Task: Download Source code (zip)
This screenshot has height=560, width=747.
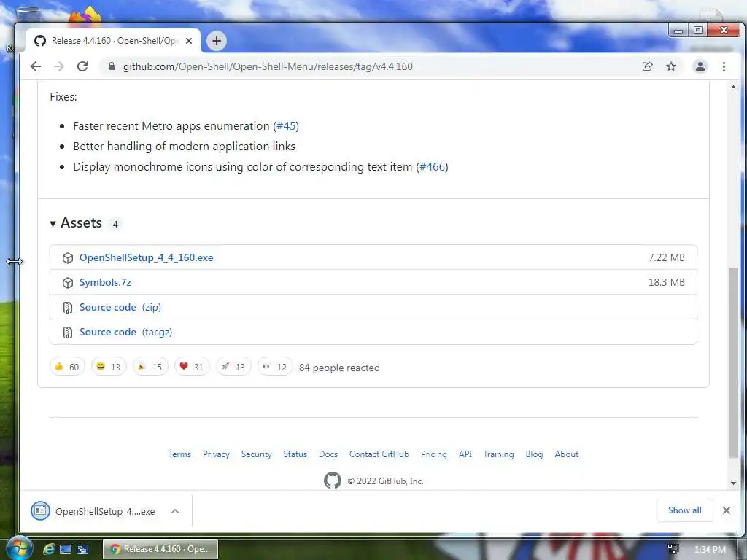Action: point(120,307)
